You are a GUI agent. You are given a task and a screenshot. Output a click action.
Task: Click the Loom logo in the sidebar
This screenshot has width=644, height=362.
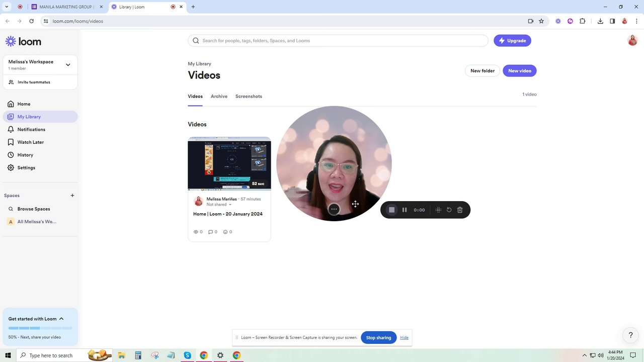click(x=23, y=41)
